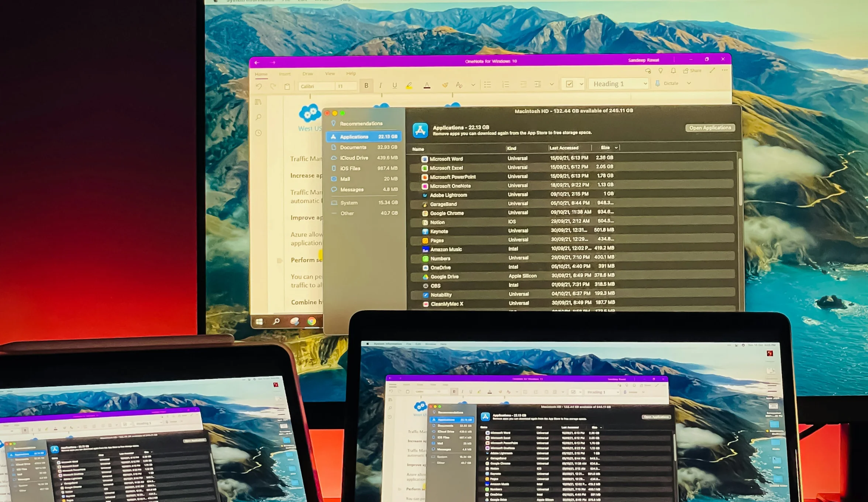Select the Adobe Lightroom row

(x=572, y=195)
